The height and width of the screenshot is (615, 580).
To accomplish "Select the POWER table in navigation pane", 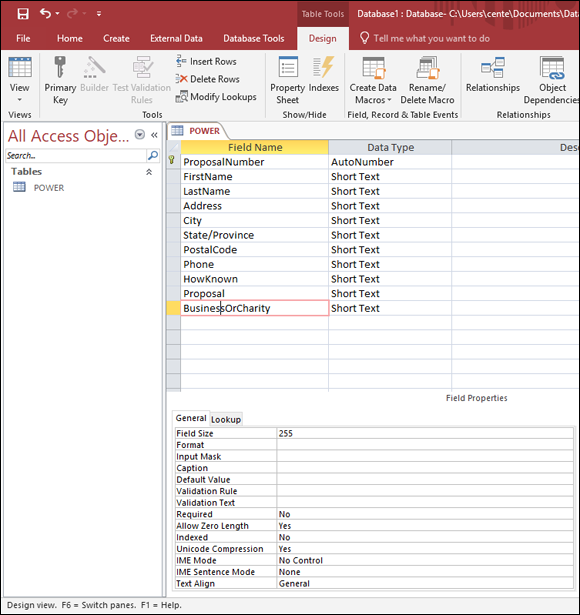I will [x=49, y=188].
